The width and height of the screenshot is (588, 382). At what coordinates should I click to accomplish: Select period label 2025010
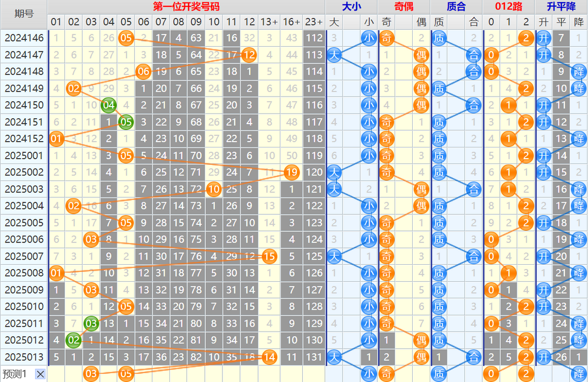click(24, 306)
